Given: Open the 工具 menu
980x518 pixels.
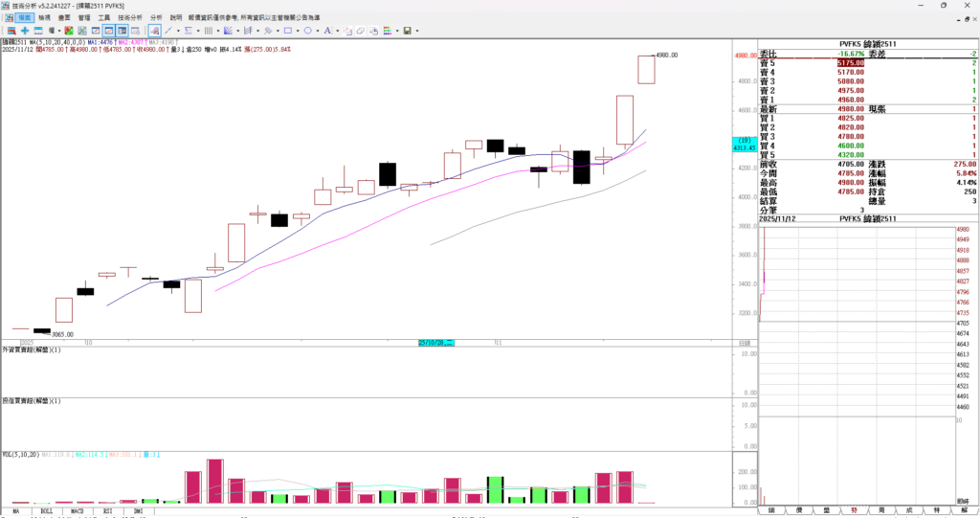Looking at the screenshot, I should pyautogui.click(x=103, y=17).
